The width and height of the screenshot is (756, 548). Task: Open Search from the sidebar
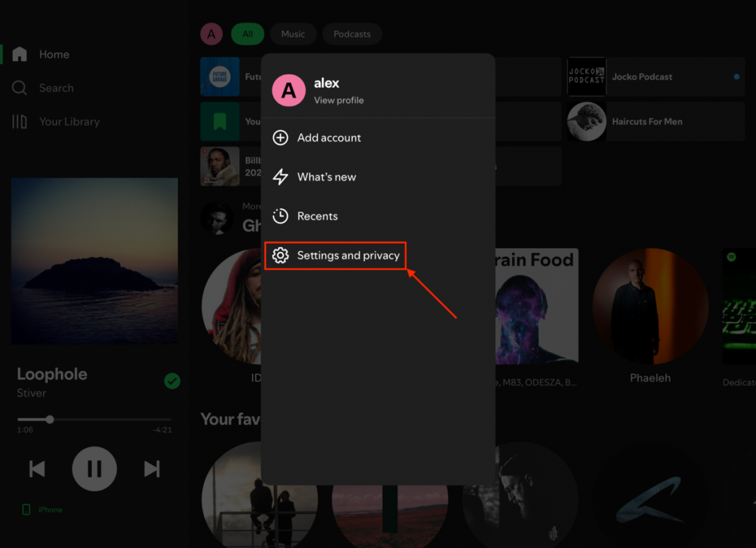click(19, 88)
